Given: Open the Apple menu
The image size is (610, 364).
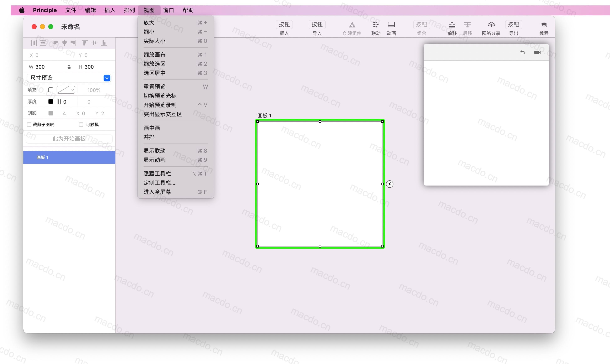Looking at the screenshot, I should pos(22,10).
